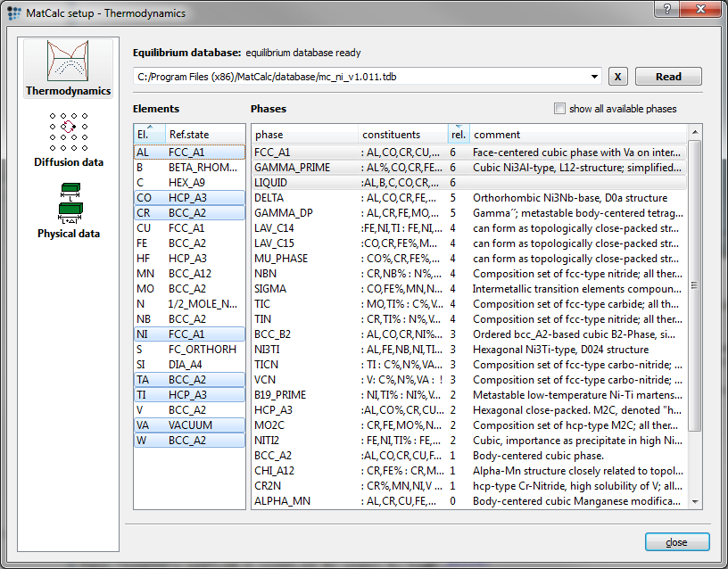
Task: Select element B row
Action: pyautogui.click(x=189, y=167)
